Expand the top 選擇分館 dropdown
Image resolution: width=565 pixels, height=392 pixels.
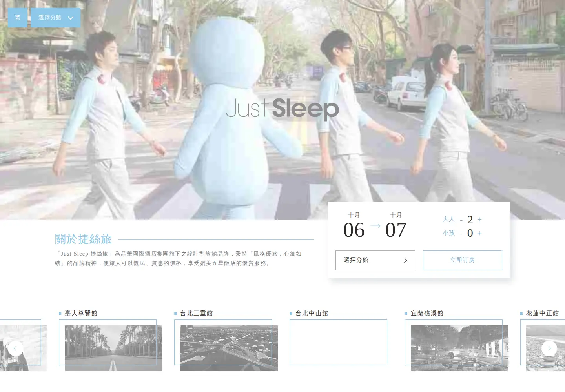56,18
